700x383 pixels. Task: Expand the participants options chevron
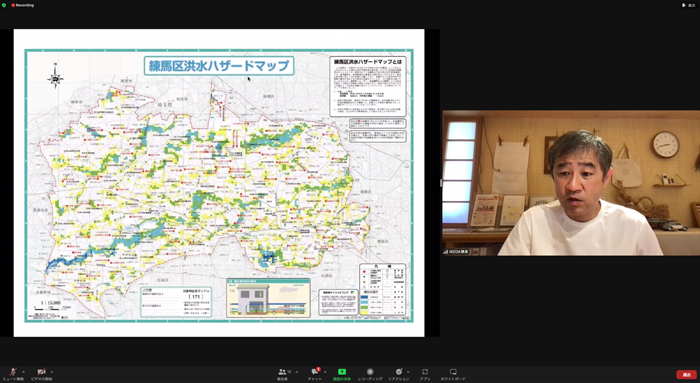click(297, 371)
